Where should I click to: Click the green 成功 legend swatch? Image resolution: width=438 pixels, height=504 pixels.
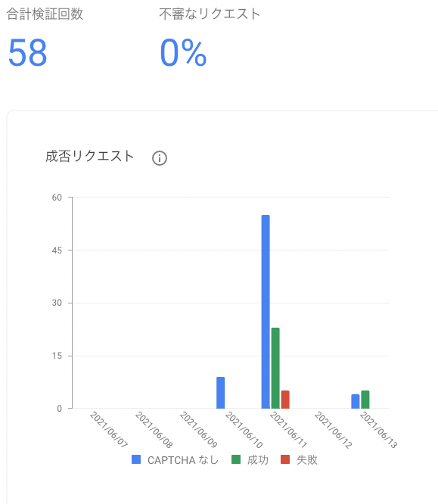[x=236, y=459]
